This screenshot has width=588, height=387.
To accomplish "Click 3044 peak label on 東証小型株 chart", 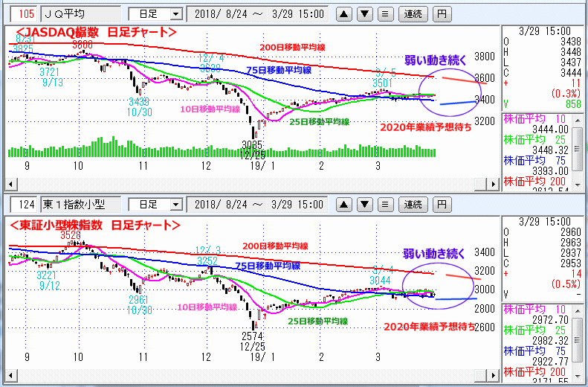I will 380,281.
